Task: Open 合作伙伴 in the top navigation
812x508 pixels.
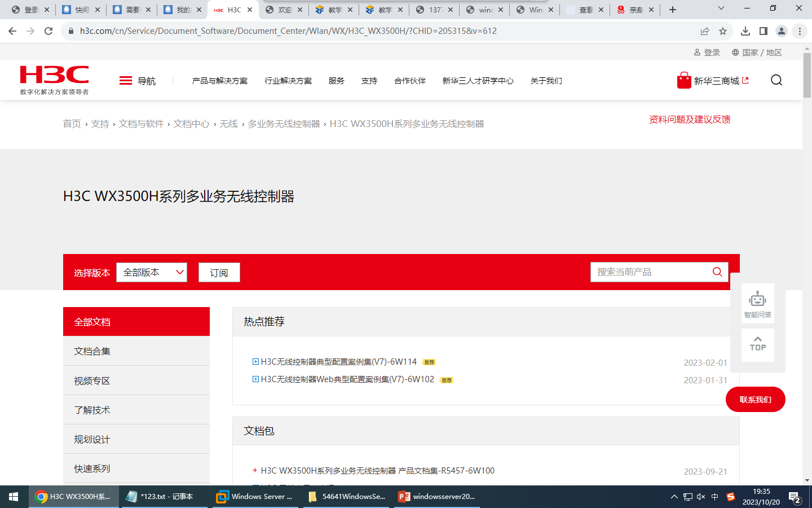Action: (x=410, y=81)
